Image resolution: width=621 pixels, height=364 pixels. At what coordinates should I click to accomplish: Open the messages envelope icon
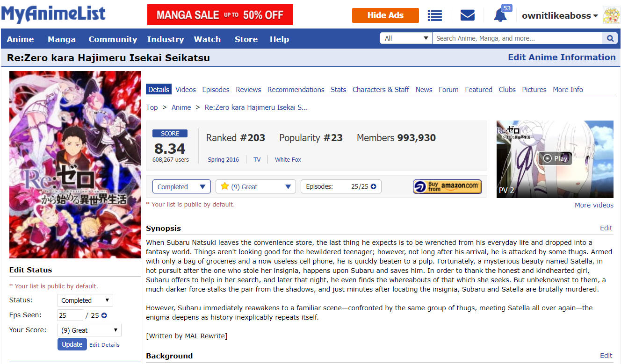pyautogui.click(x=467, y=15)
